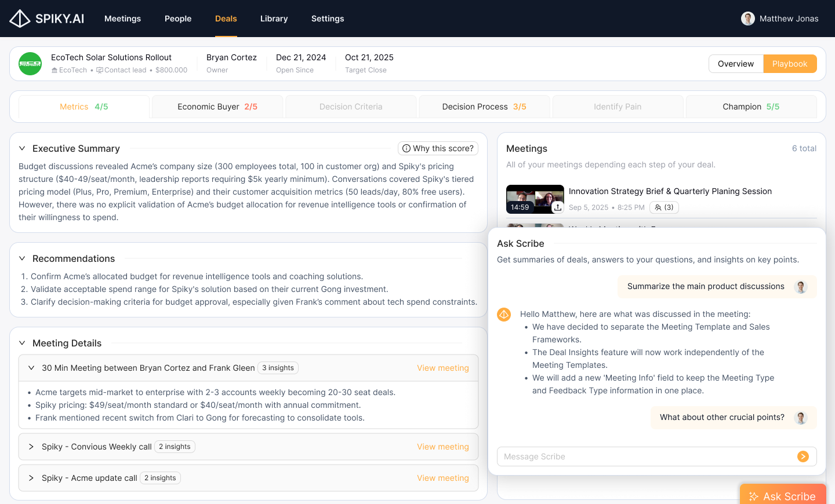This screenshot has width=835, height=504.
Task: Expand the Spiky - Acme update call
Action: coord(31,478)
